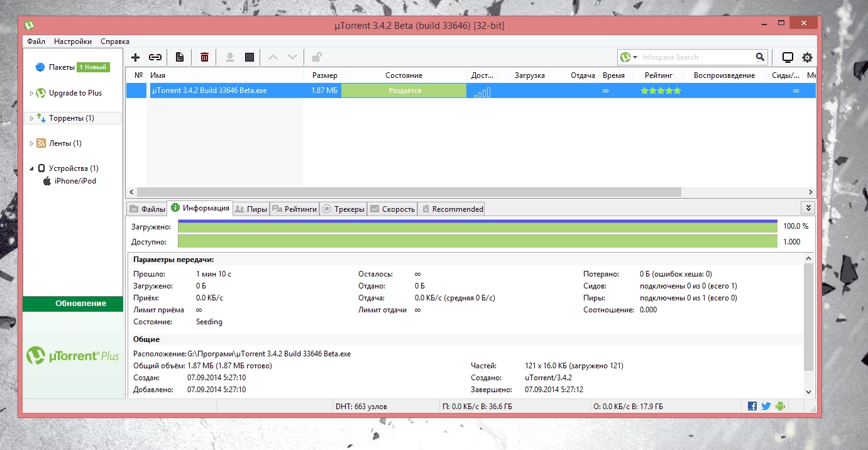Click the Add Torrent plus icon
The image size is (868, 450).
(135, 57)
